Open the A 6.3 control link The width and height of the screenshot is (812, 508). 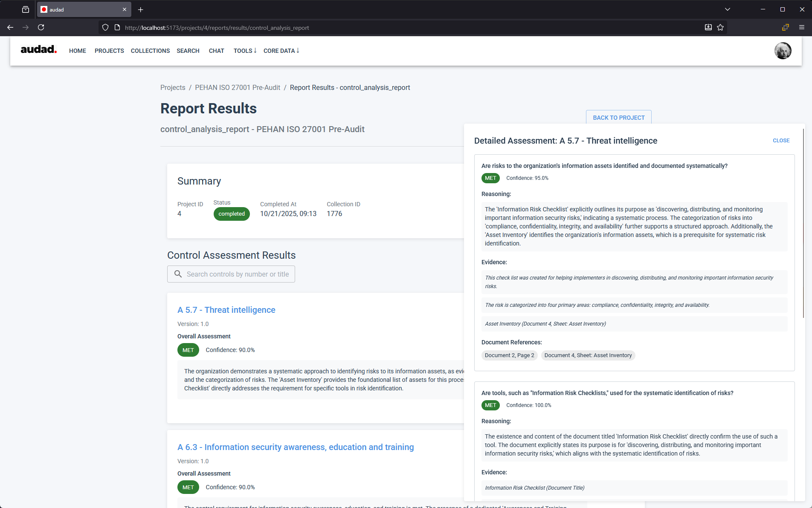point(296,447)
